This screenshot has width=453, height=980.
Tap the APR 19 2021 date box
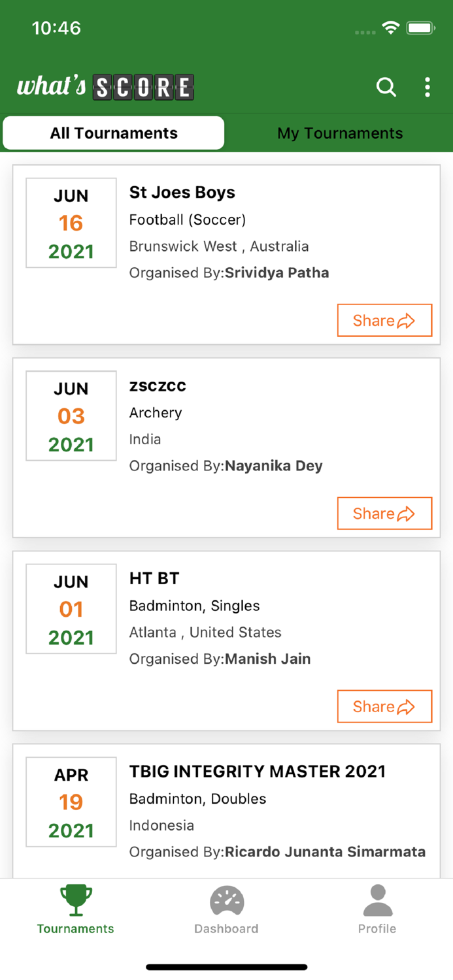(x=71, y=802)
